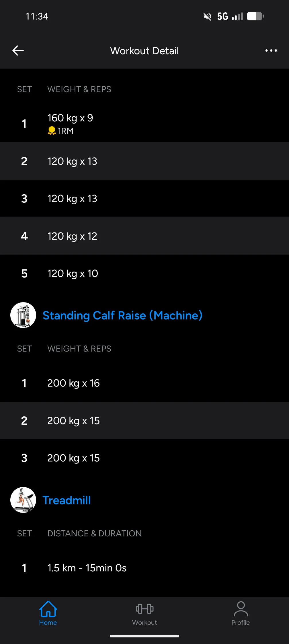Tap the 1RM medal icon
The image size is (289, 644).
(x=52, y=131)
